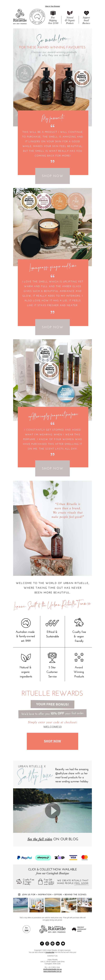105x980 pixels.
Task: Open the YouTube social icon in footer
Action: point(63,943)
